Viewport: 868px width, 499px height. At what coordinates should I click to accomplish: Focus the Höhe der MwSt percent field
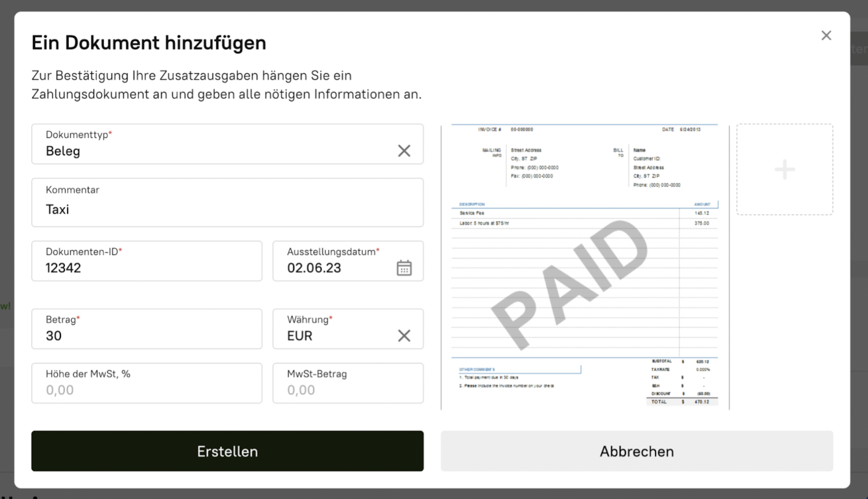click(x=147, y=389)
